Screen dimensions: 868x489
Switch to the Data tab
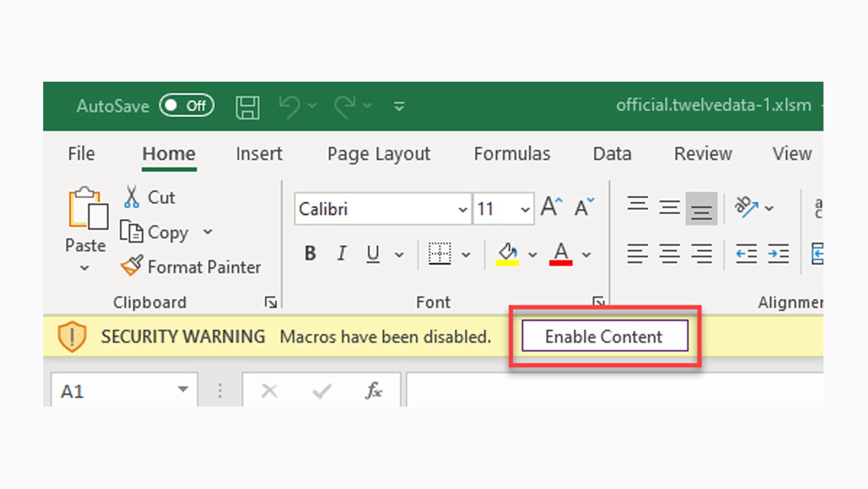612,153
